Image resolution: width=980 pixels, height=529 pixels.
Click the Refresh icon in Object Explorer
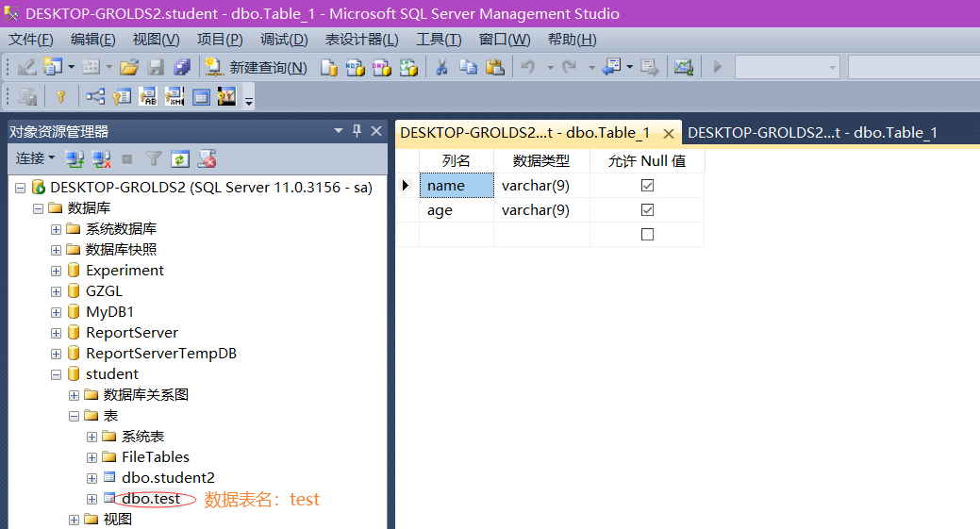click(x=180, y=159)
